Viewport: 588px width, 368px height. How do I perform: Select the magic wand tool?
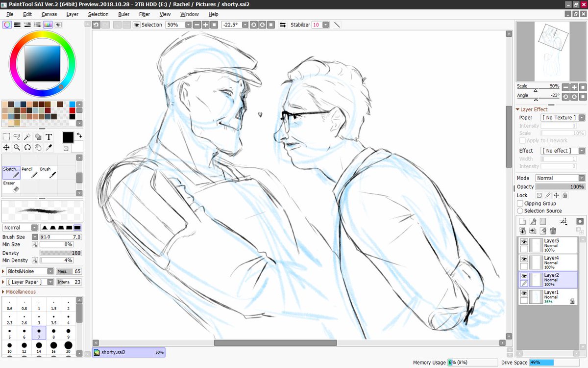pos(27,137)
